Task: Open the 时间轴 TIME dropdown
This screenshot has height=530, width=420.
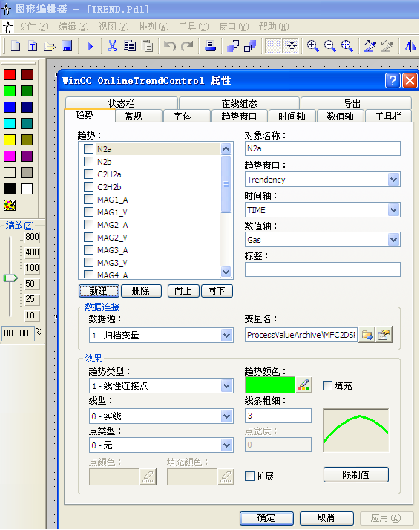Action: tap(393, 210)
